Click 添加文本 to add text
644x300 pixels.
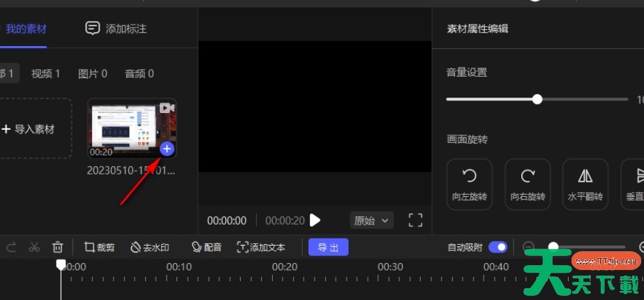261,247
